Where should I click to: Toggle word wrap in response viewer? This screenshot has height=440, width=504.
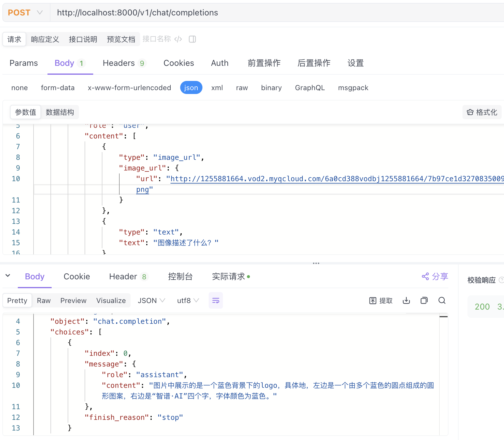[x=215, y=300]
